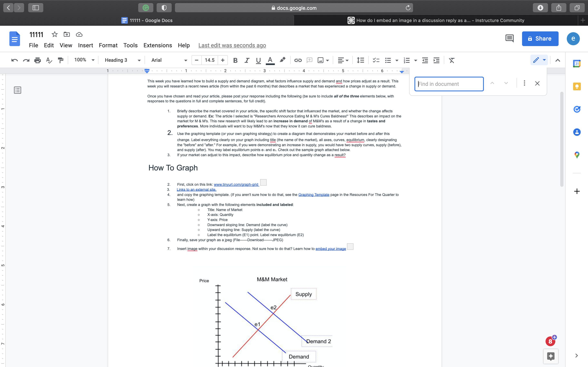Open spelling and grammar check
Viewport: 588px width, 367px height.
click(49, 60)
